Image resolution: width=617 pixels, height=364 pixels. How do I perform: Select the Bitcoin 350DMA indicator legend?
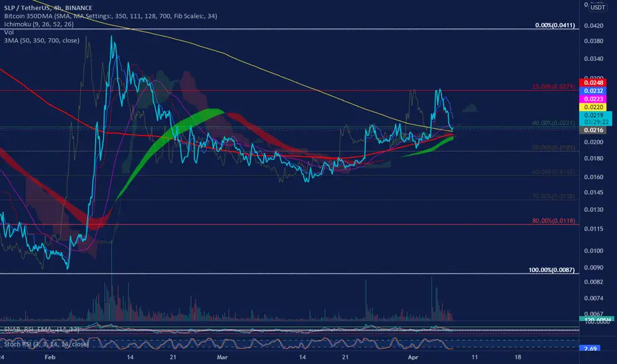(111, 16)
